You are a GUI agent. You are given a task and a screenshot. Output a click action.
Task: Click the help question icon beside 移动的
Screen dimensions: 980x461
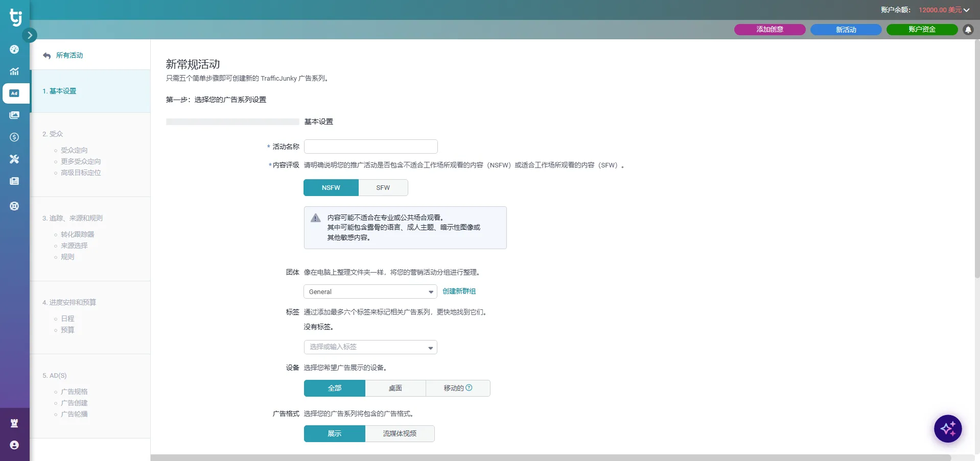click(469, 388)
